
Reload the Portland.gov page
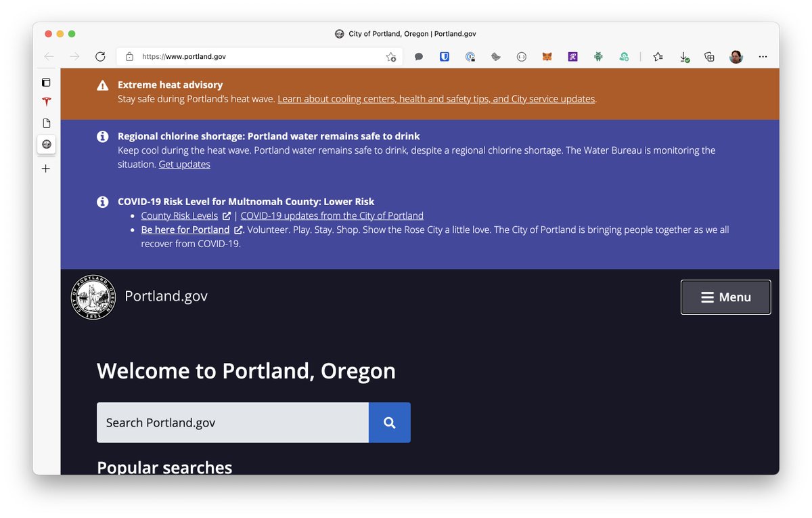[x=100, y=57]
